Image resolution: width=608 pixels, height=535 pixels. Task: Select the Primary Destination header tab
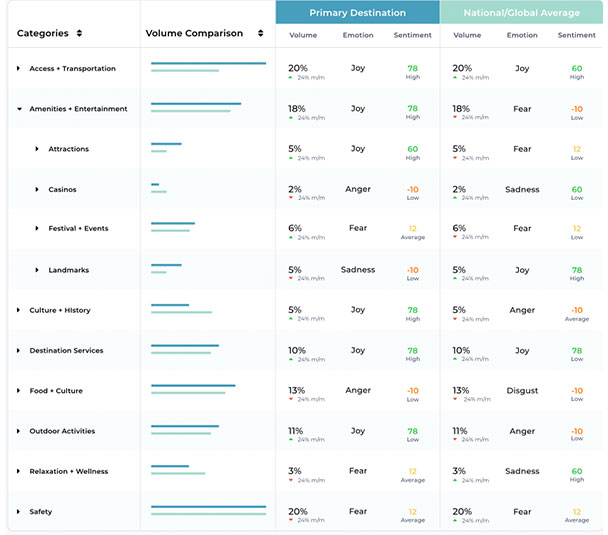pos(357,13)
